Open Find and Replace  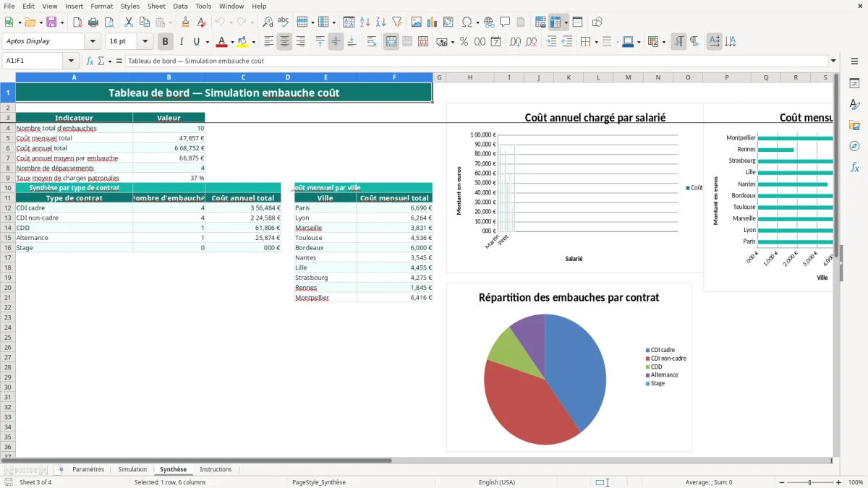click(268, 22)
